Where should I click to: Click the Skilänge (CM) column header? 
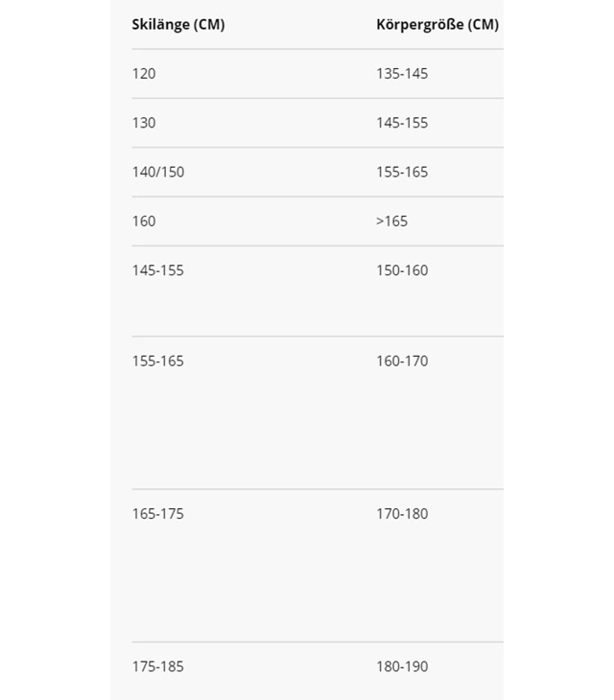coord(178,25)
